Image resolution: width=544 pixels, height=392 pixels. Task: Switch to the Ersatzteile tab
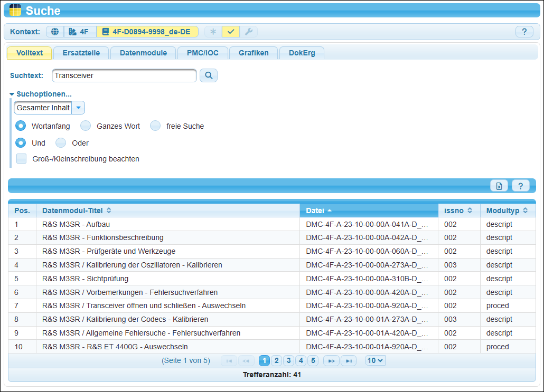click(x=81, y=53)
